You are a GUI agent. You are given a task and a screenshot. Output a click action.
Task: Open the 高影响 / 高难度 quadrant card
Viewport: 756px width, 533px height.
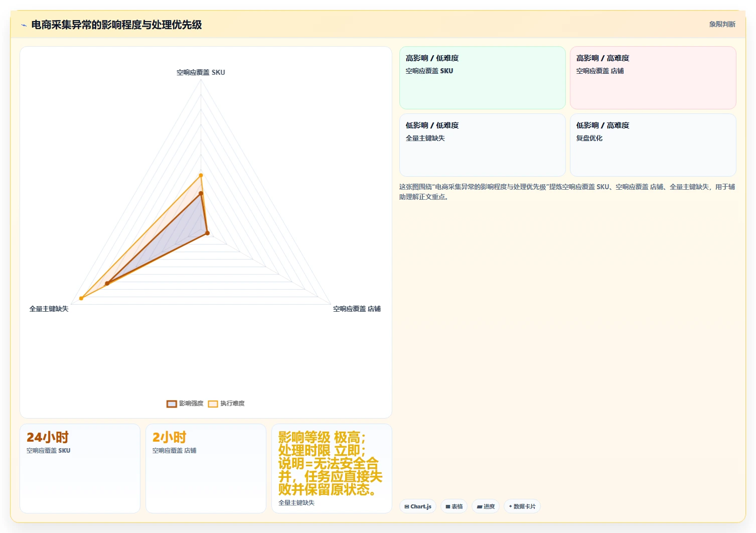click(x=653, y=78)
